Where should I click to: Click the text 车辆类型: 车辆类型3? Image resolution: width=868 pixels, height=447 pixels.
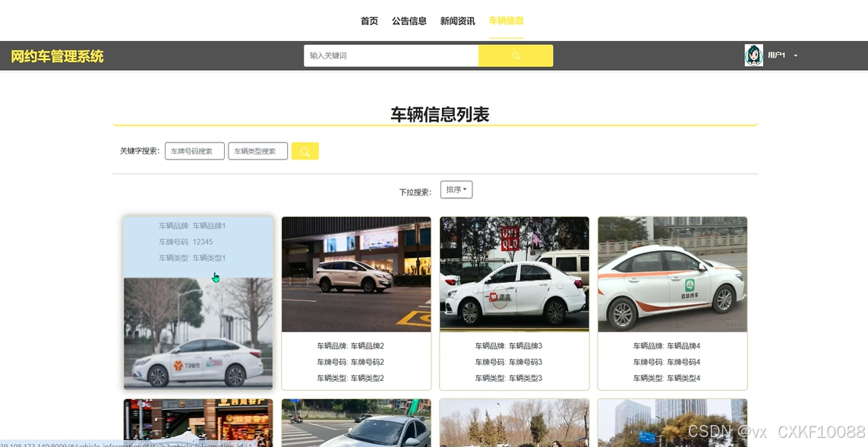coord(509,378)
